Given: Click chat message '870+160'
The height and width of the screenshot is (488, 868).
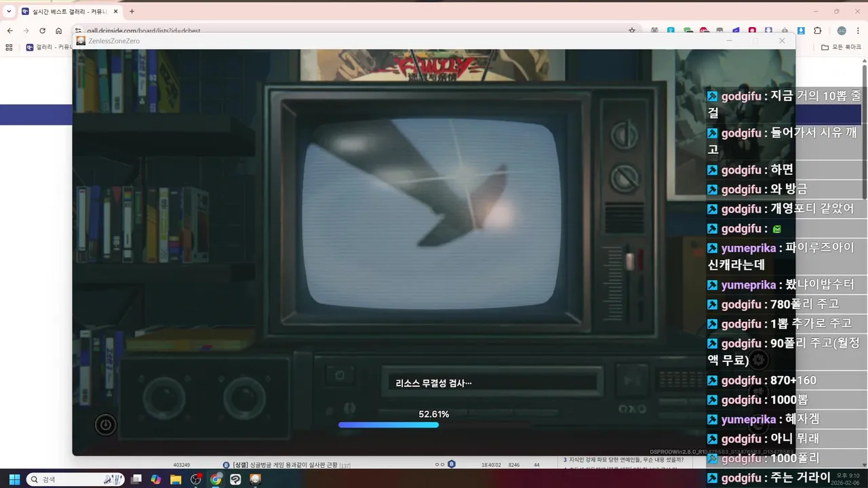Looking at the screenshot, I should [793, 380].
